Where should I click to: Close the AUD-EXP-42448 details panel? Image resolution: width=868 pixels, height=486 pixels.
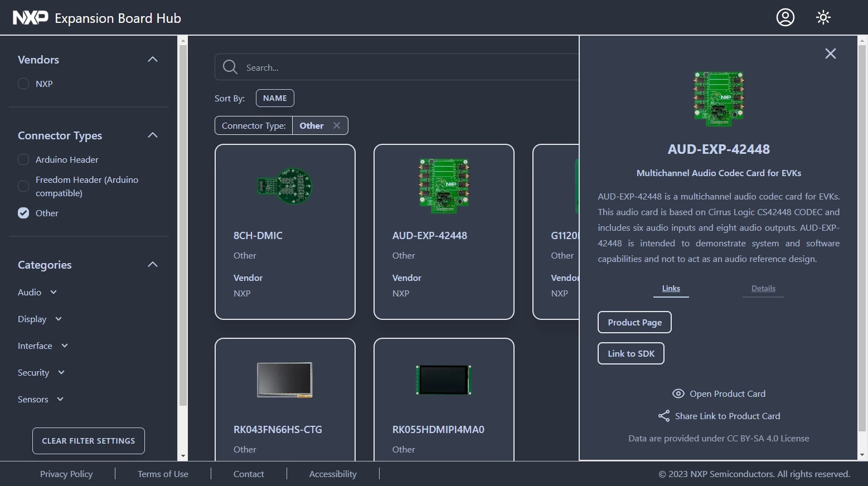click(830, 54)
